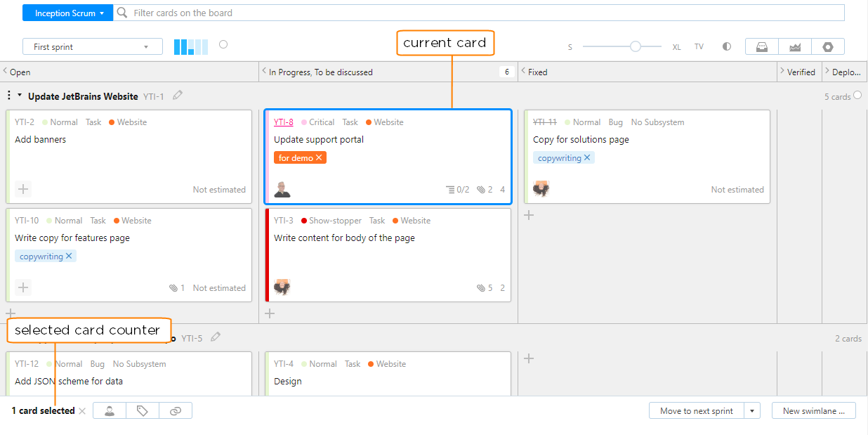Viewport: 868px width, 435px height.
Task: Open the Inception Scrum board dropdown
Action: pyautogui.click(x=67, y=13)
